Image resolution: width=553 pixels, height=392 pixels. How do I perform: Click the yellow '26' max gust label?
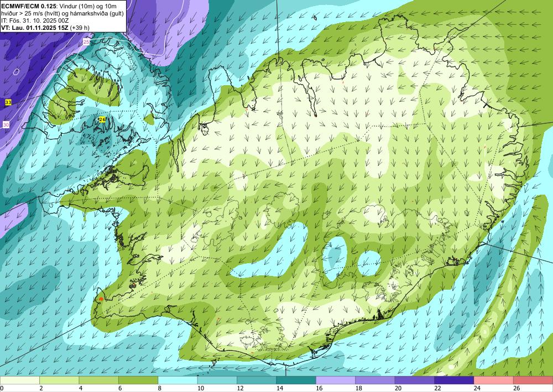(102, 119)
